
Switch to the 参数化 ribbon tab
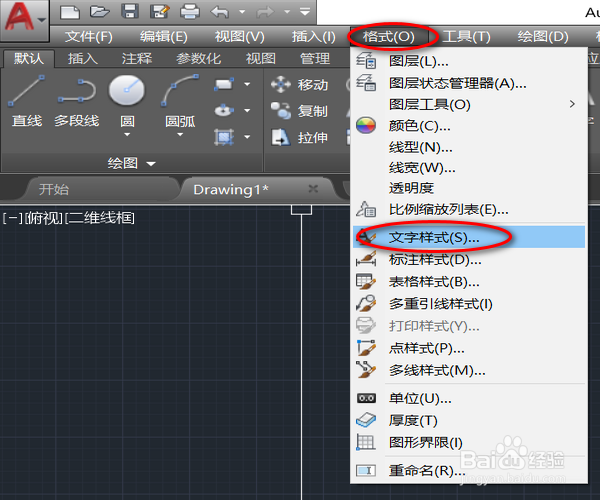tap(199, 59)
